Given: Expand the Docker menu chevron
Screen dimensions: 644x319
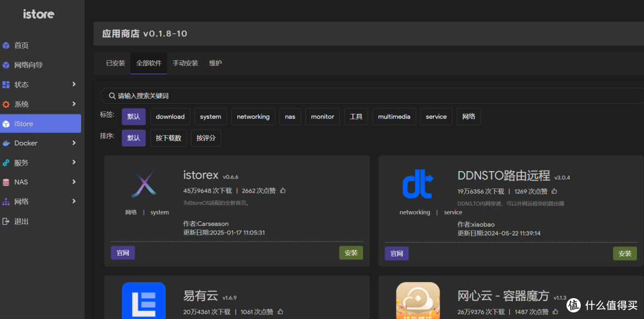Looking at the screenshot, I should point(74,143).
